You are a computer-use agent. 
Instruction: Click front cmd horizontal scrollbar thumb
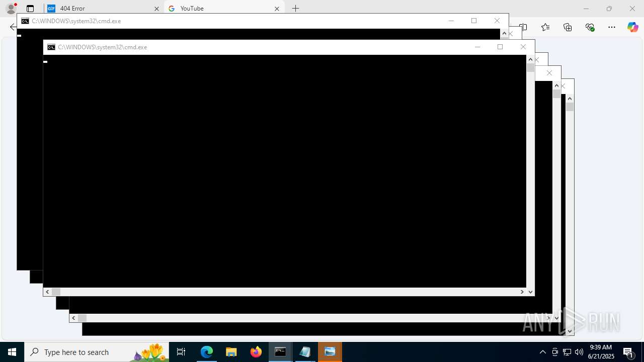point(56,292)
